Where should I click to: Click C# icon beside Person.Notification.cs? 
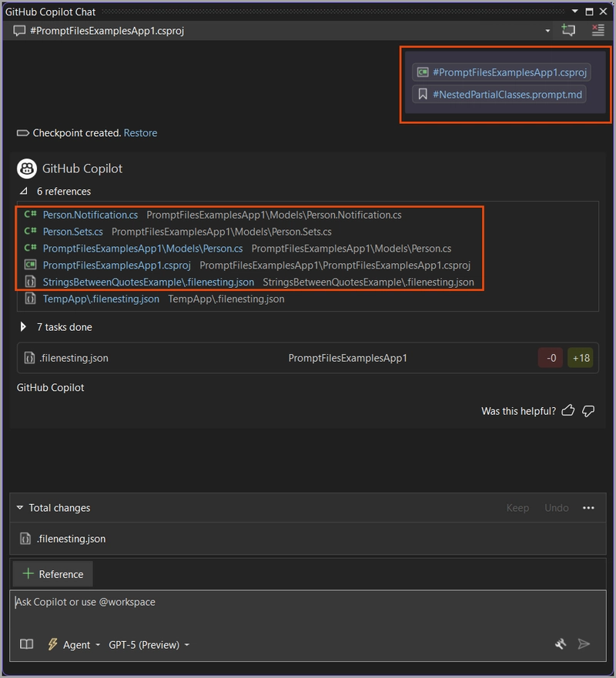click(x=30, y=215)
